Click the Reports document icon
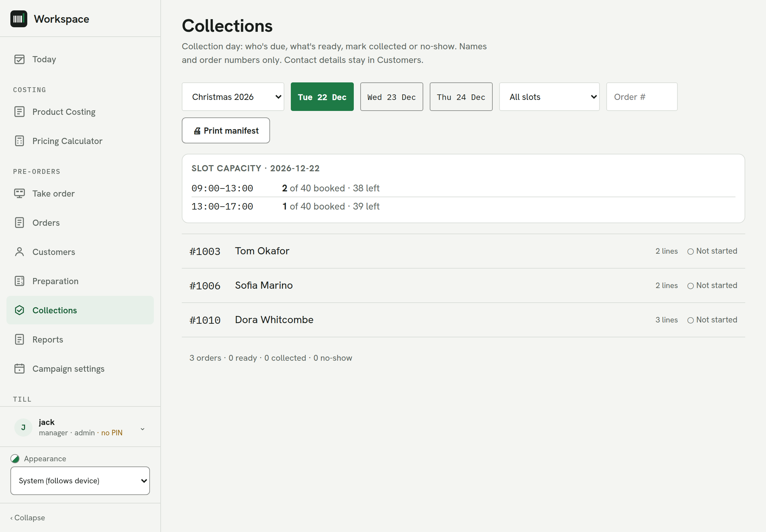This screenshot has width=766, height=532. coord(19,339)
